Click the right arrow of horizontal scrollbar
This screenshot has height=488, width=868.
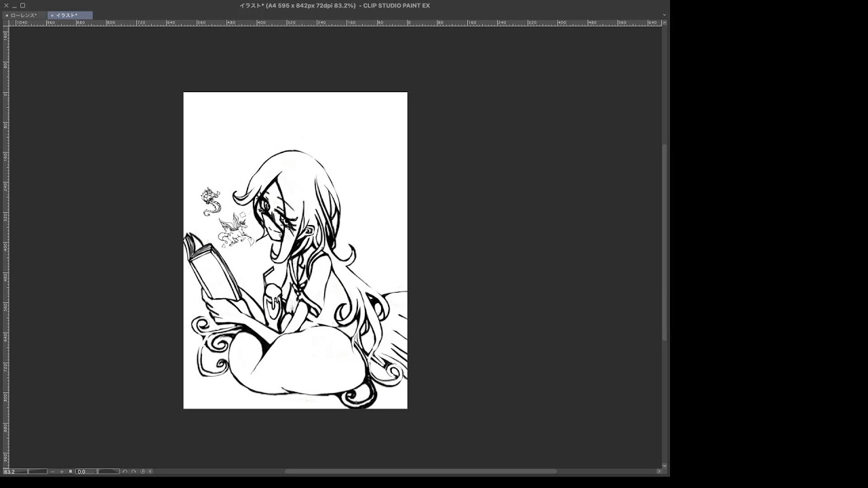click(x=658, y=471)
